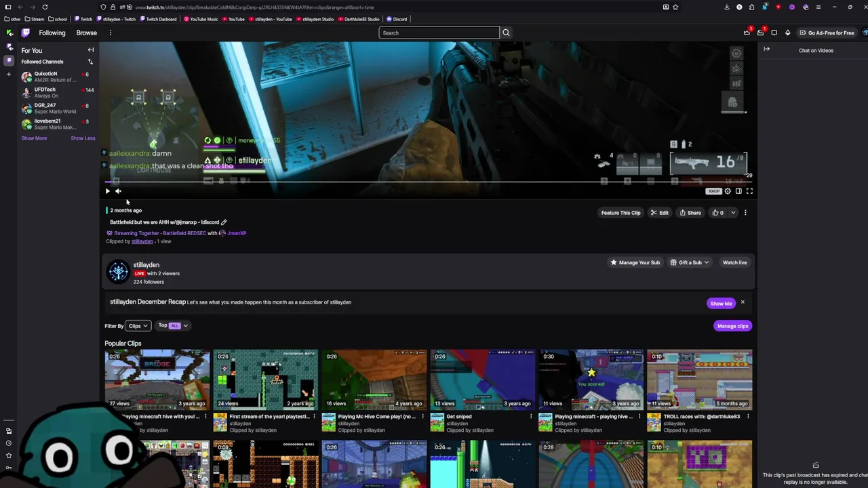Open ilovebem21 followed channel
Viewport: 868px width, 488px height.
pyautogui.click(x=58, y=124)
